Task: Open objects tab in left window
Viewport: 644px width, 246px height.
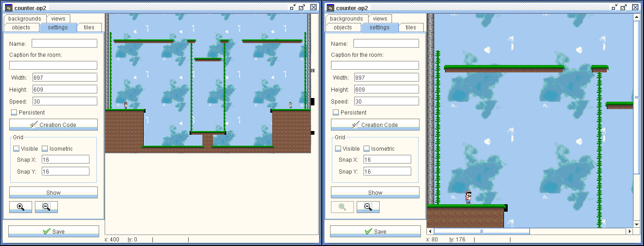Action: pyautogui.click(x=21, y=27)
